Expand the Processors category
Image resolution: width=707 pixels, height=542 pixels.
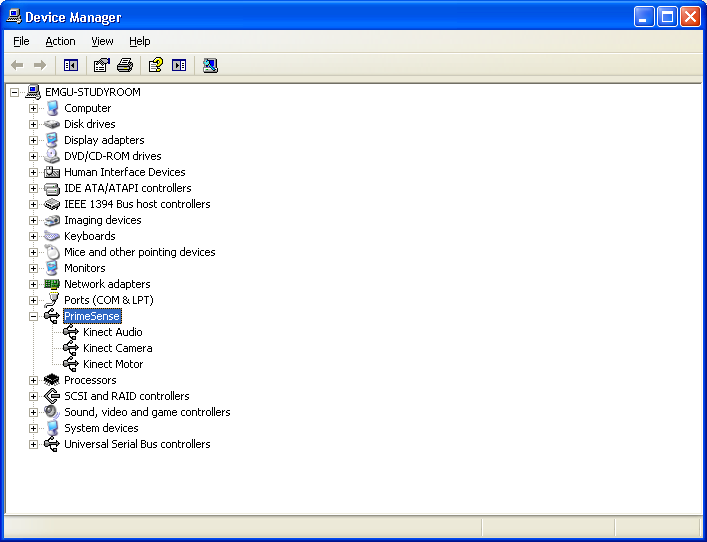[x=33, y=381]
